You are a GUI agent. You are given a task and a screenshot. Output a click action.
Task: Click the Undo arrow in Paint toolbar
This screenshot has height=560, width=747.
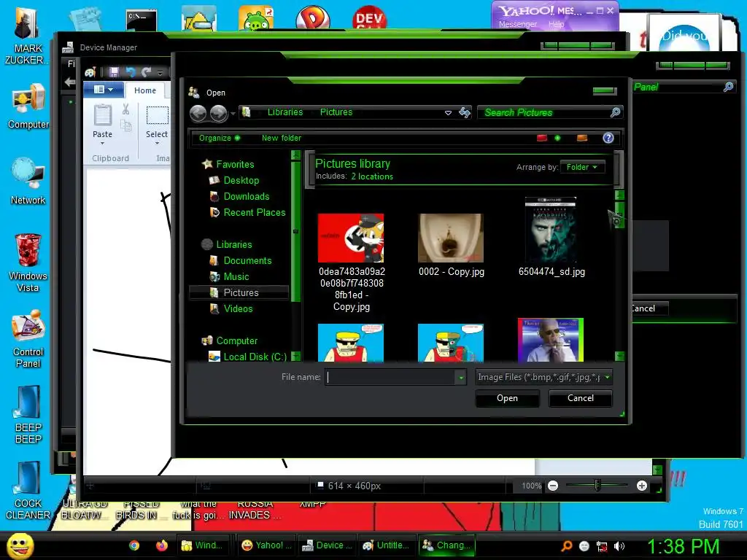coord(130,72)
